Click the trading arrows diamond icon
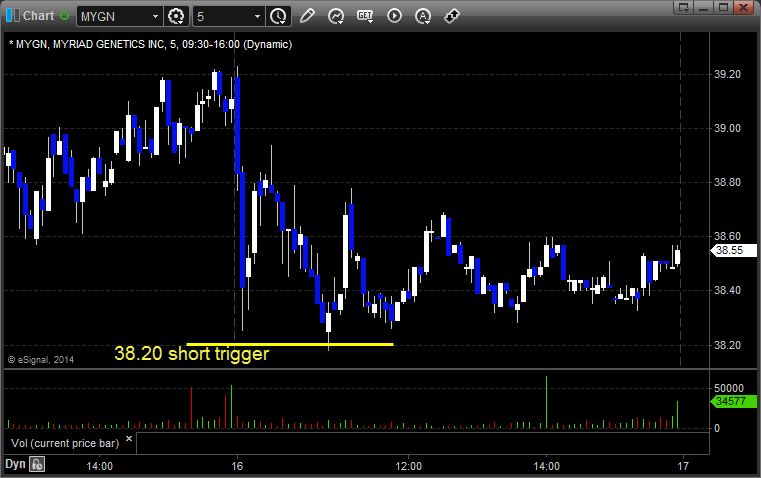 click(452, 16)
